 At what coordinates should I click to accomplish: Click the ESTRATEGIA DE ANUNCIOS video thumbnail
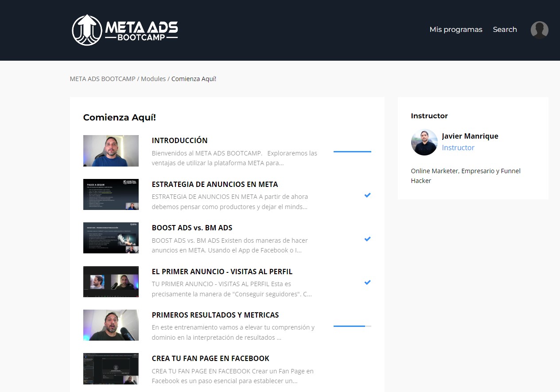point(111,194)
